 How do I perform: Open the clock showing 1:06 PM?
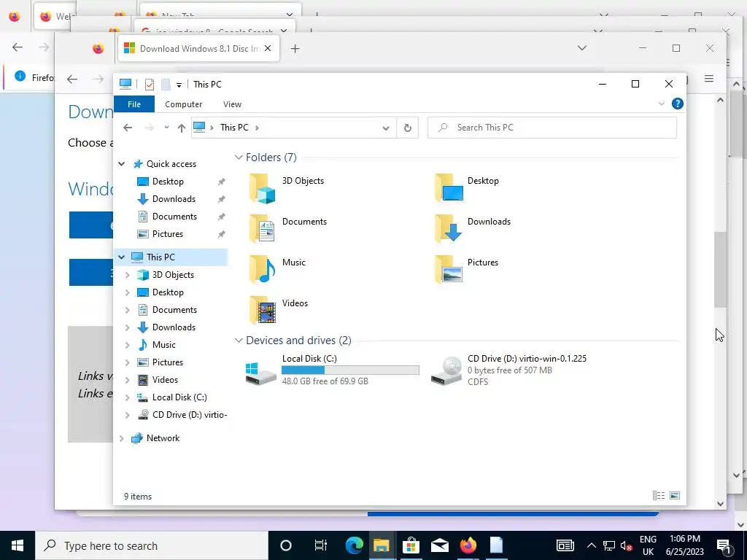684,545
